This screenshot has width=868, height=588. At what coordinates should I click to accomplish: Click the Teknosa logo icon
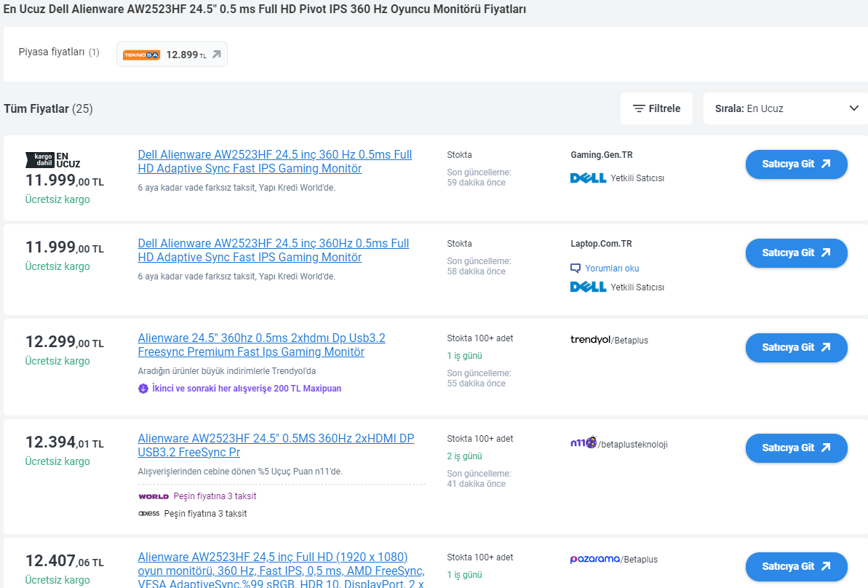pos(141,55)
